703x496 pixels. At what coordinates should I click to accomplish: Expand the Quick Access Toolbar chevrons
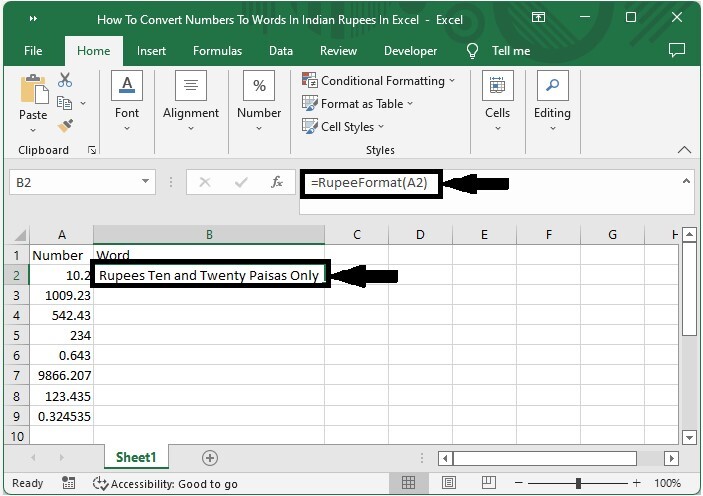click(33, 18)
